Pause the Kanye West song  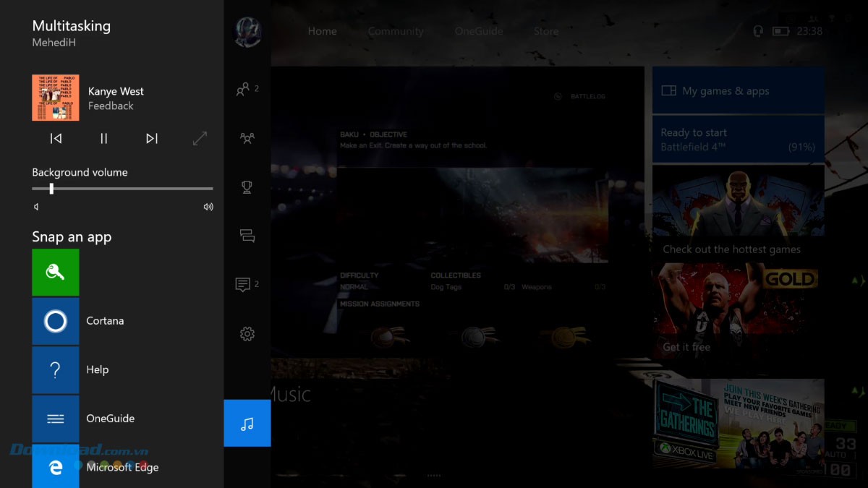tap(103, 138)
